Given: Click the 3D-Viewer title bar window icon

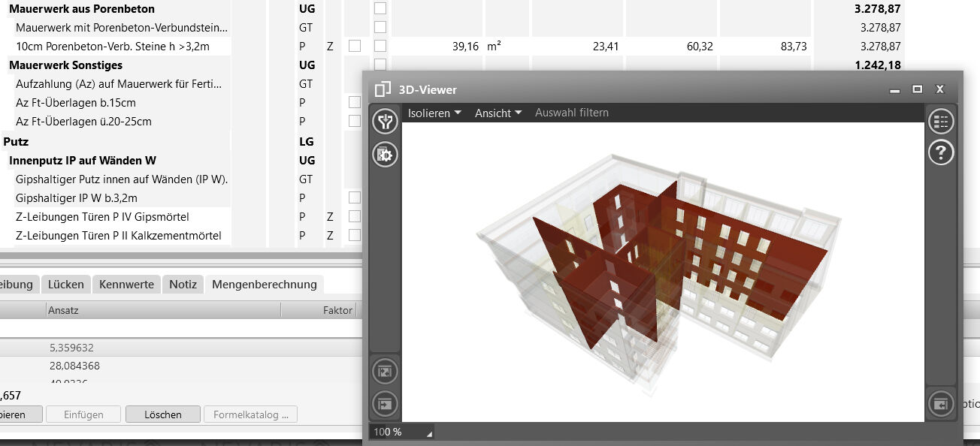Looking at the screenshot, I should 383,89.
